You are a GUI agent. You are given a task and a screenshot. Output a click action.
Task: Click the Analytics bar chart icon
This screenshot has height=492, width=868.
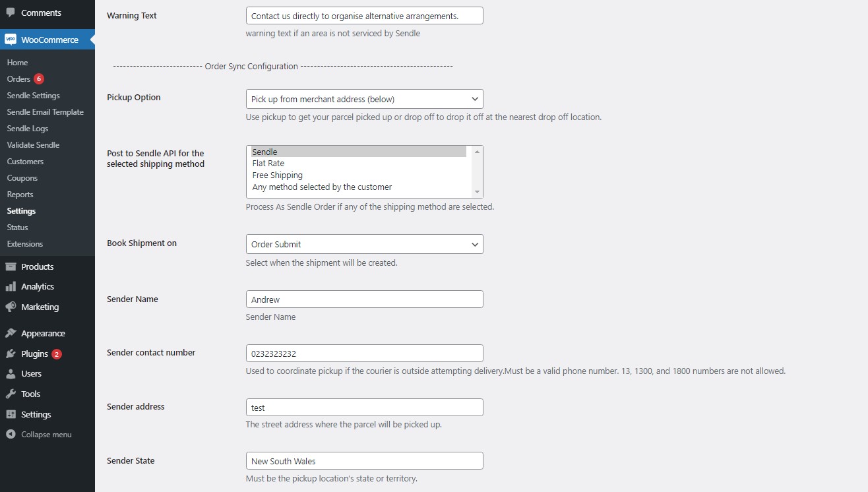[x=11, y=286]
